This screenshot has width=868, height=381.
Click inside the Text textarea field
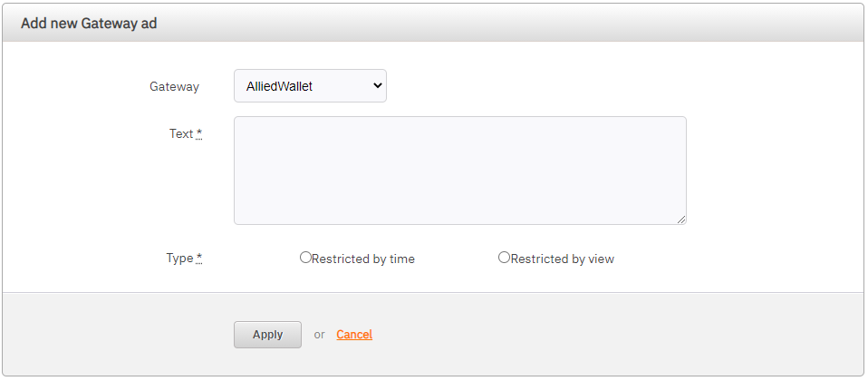pos(459,170)
